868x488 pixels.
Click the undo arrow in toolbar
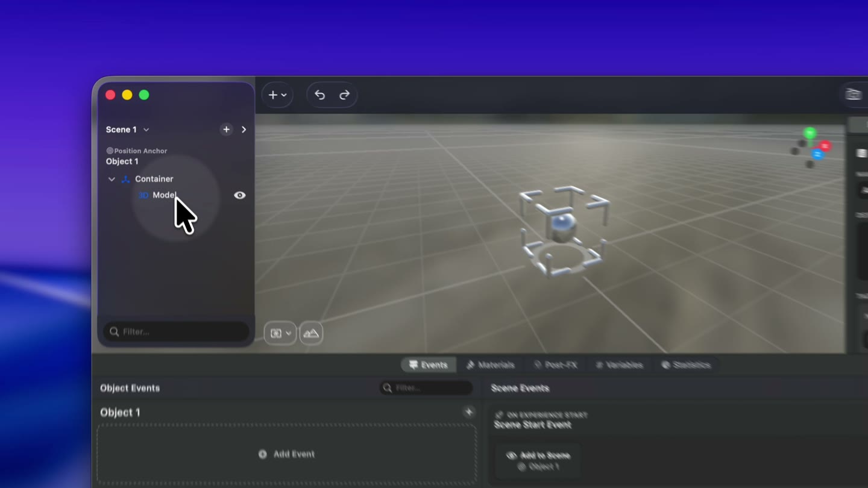(x=319, y=95)
